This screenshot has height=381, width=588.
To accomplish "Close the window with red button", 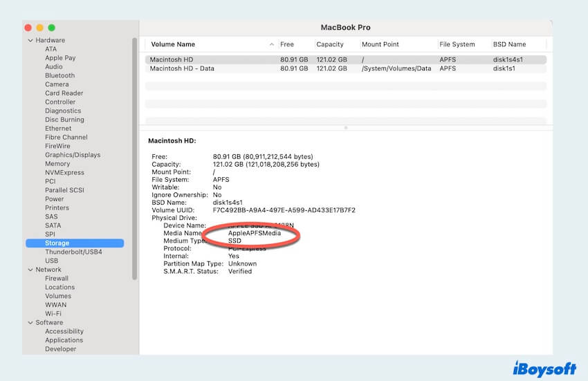I will pos(28,28).
